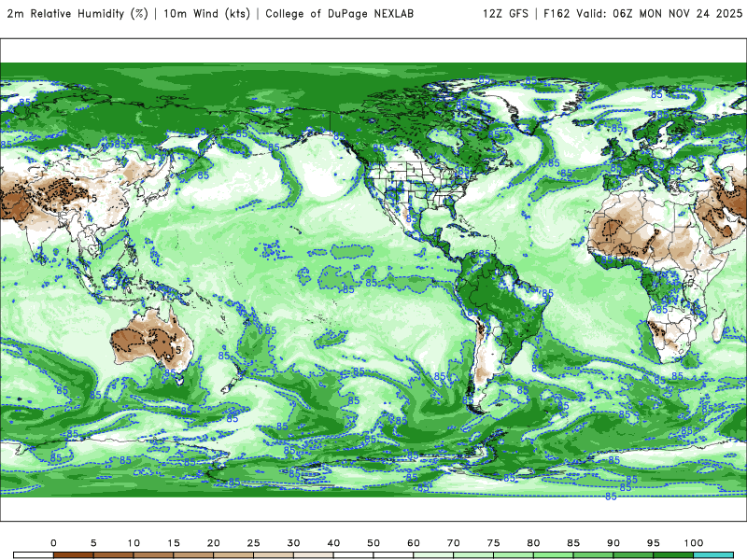Click the legend tick label '0'
The width and height of the screenshot is (747, 560).
(x=53, y=543)
